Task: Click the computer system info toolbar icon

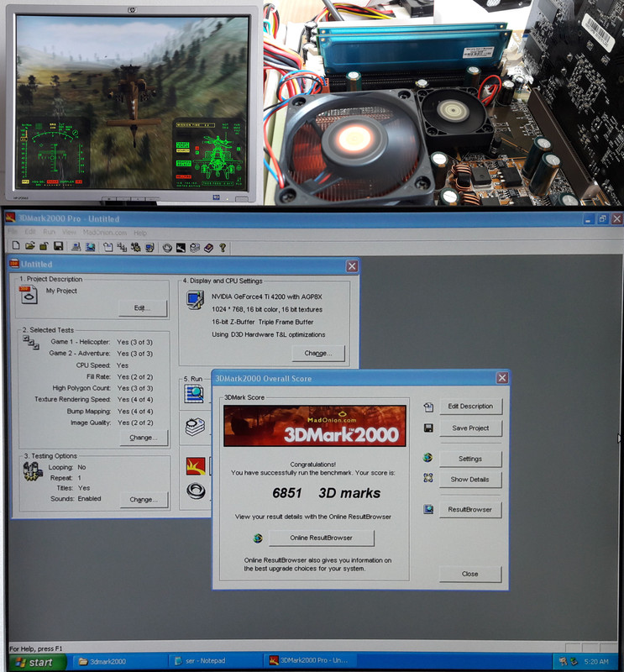Action: coord(76,246)
